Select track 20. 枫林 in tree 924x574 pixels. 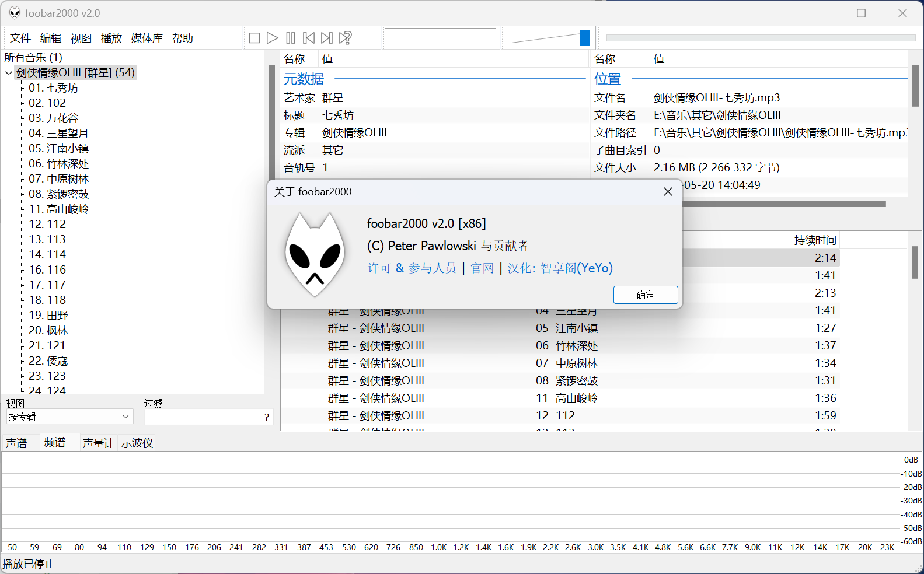point(48,331)
